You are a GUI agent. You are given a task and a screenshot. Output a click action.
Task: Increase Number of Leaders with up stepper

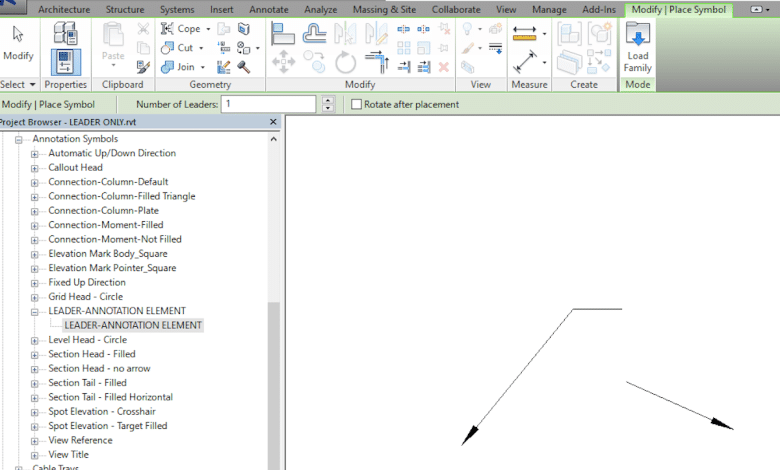(328, 100)
